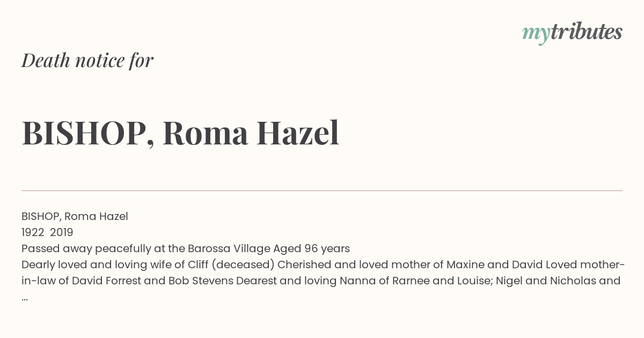Select the small "BISHOP, Roma Hazel" text line
This screenshot has height=338, width=644.
pyautogui.click(x=75, y=217)
